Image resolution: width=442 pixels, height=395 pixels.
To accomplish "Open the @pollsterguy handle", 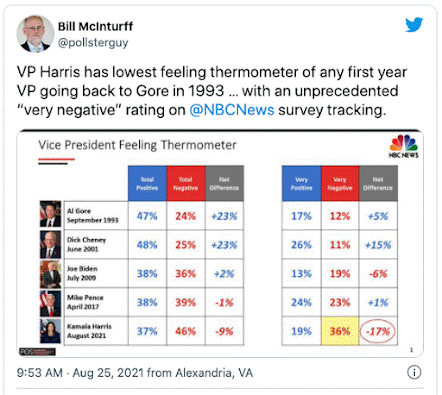I will pyautogui.click(x=93, y=43).
